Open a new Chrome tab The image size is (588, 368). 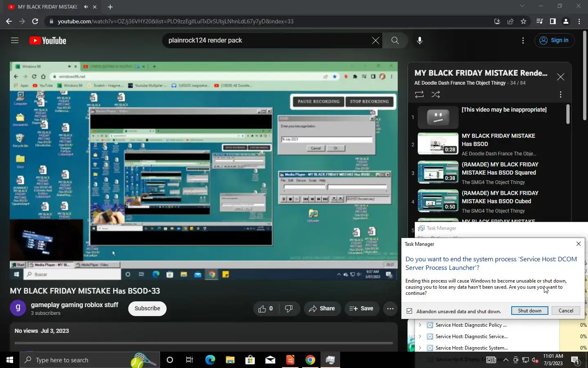click(110, 7)
